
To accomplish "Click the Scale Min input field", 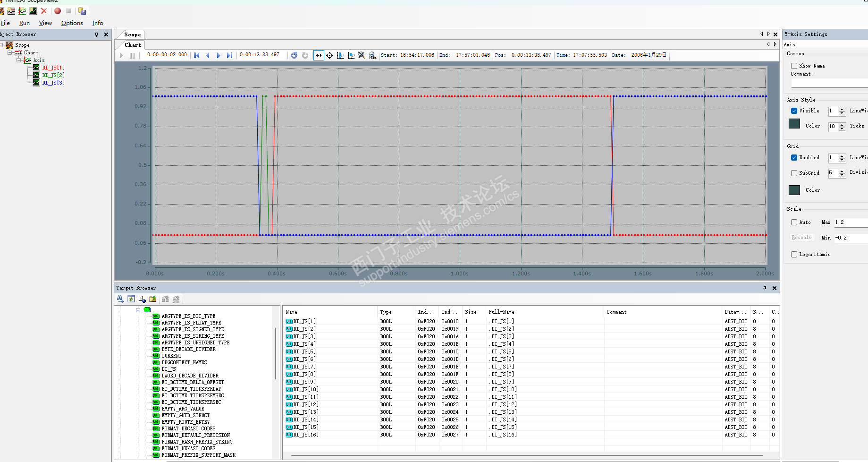I will pos(851,238).
